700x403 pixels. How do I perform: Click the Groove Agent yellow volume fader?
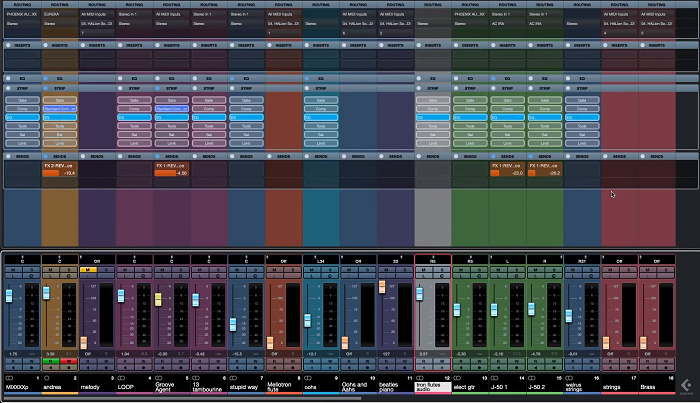pos(158,299)
